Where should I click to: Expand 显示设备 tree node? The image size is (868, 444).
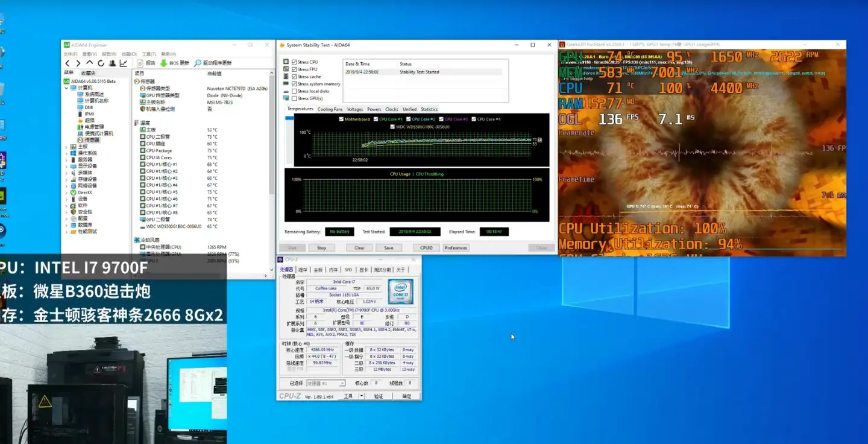click(x=67, y=166)
